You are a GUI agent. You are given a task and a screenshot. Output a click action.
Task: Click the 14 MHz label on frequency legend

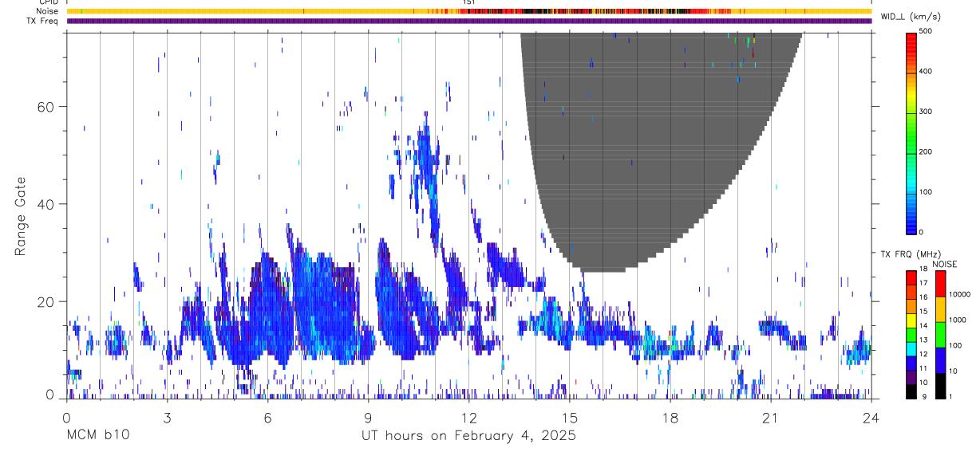point(923,327)
